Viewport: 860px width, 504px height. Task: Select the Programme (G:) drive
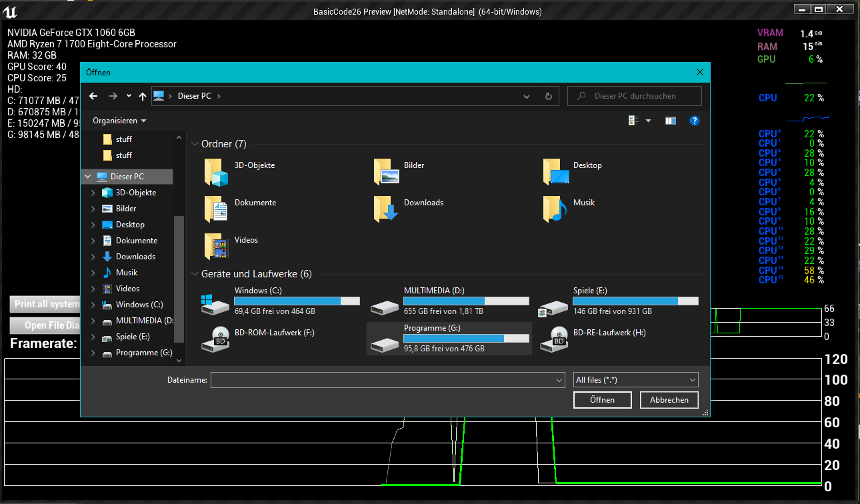[449, 338]
